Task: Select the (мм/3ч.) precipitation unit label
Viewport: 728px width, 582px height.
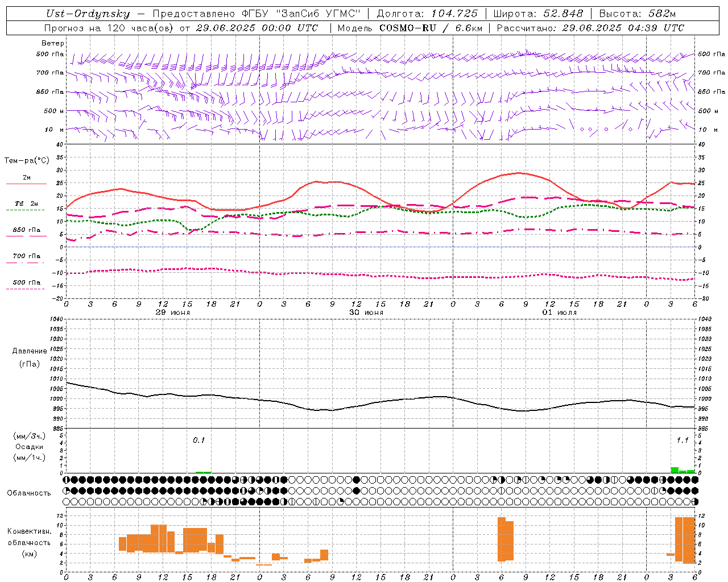Action: 30,436
